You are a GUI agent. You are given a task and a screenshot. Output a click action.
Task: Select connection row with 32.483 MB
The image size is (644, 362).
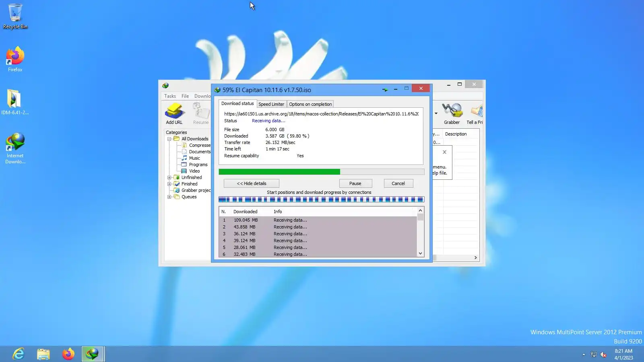pos(318,254)
